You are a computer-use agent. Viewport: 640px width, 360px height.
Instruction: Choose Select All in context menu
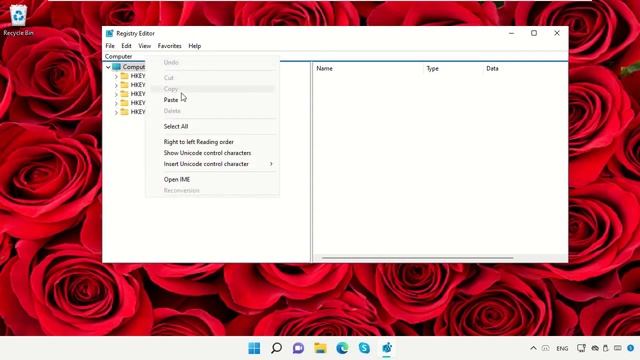212,127
